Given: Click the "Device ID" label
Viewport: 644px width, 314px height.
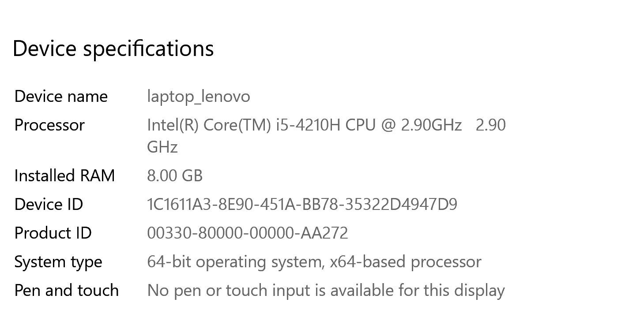Looking at the screenshot, I should point(49,204).
